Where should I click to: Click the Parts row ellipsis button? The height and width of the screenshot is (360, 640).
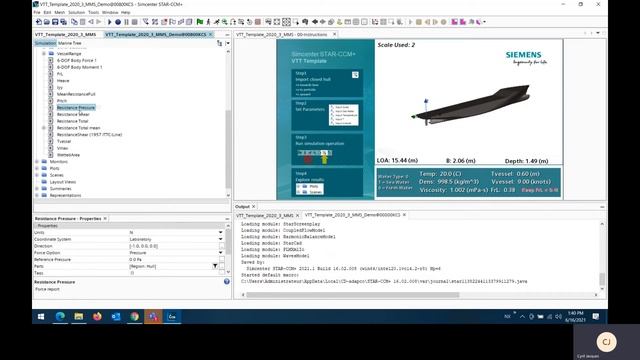222,266
